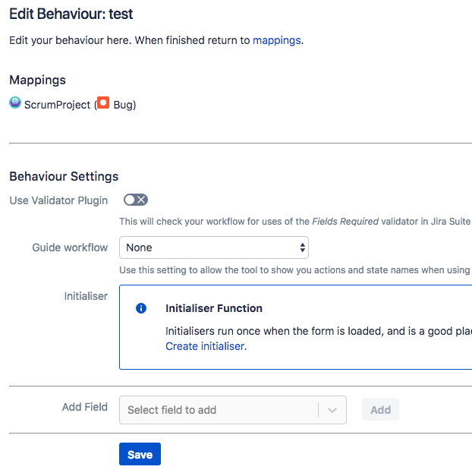Screen dimensions: 472x476
Task: Click the X mark on the validator switch
Action: pos(141,200)
